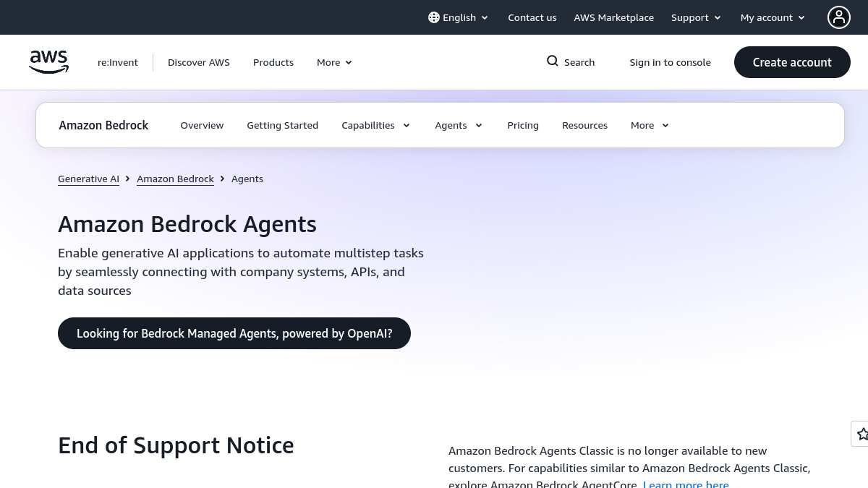Click the End of Support Notice heading
Image resolution: width=868 pixels, height=488 pixels.
point(176,445)
